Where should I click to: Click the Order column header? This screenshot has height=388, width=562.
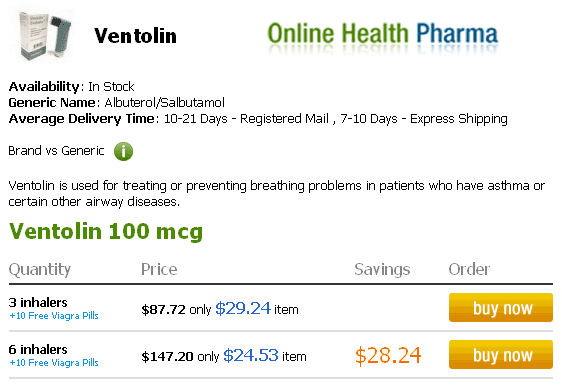(x=469, y=269)
